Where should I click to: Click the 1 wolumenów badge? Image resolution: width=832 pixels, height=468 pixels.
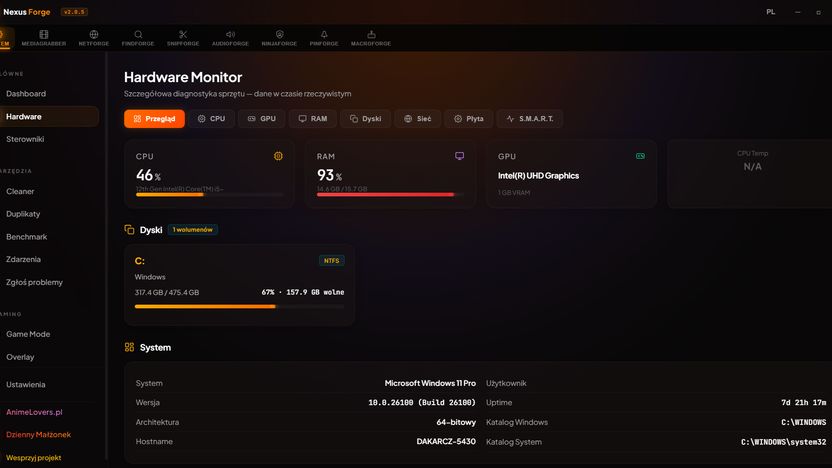[193, 230]
